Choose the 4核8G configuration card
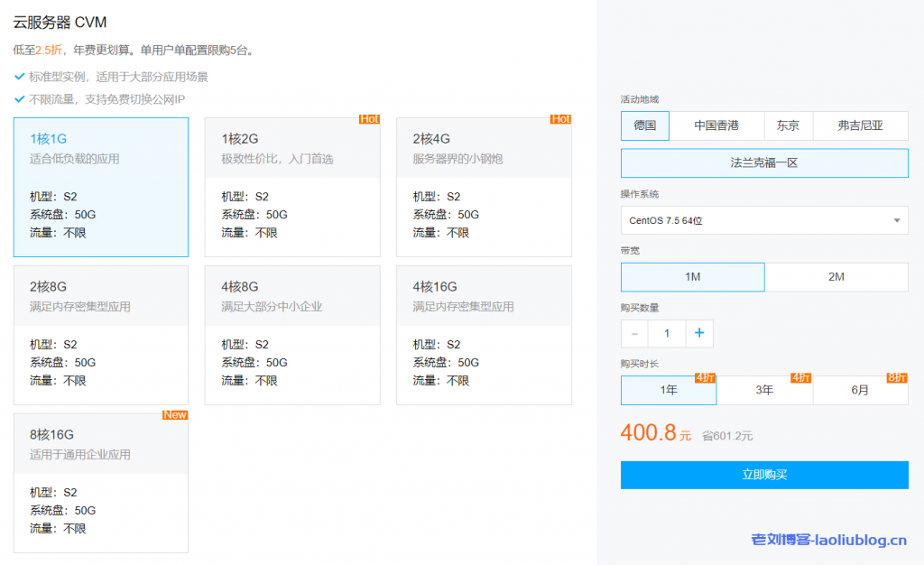Image resolution: width=924 pixels, height=565 pixels. click(x=292, y=335)
